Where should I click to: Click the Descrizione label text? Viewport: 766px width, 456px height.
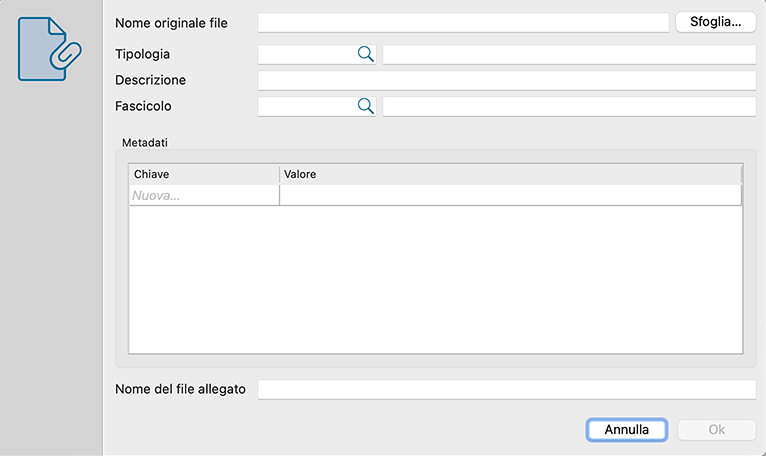(x=151, y=80)
